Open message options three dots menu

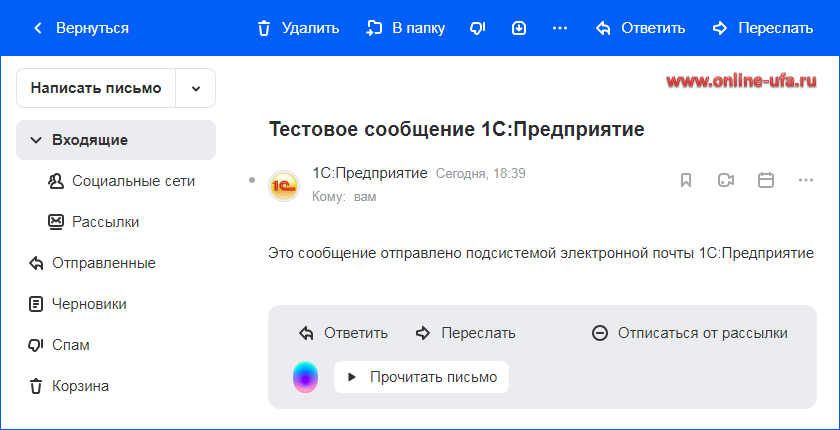[806, 180]
